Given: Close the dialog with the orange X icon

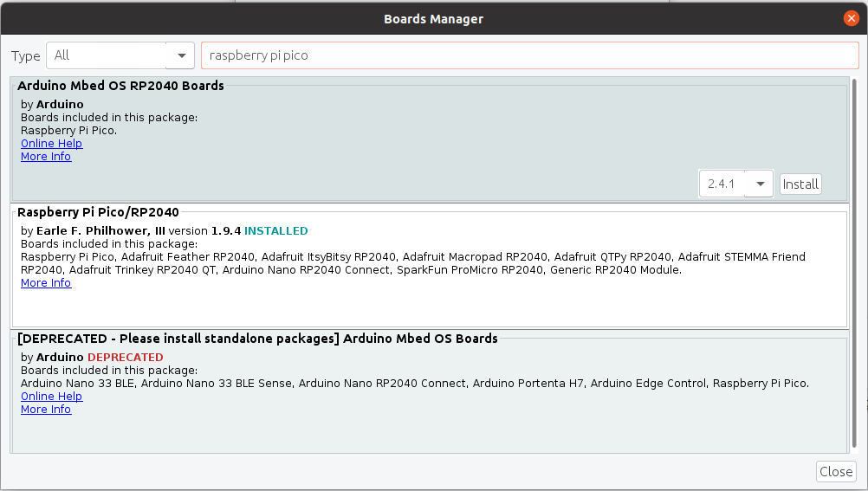Looking at the screenshot, I should pos(851,18).
